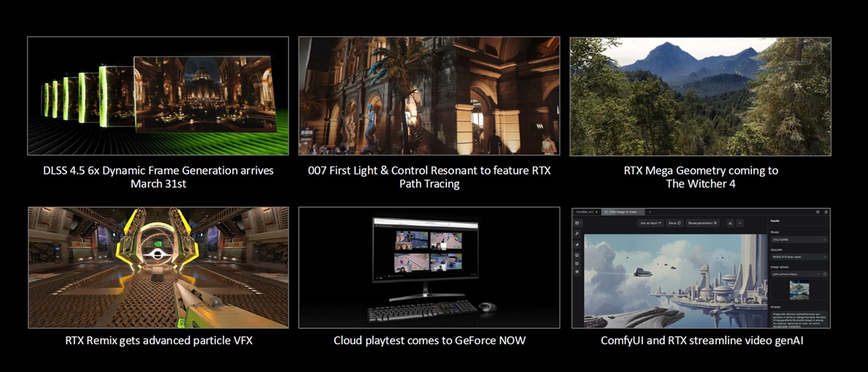Open the DLSS 4.5 frame generation thumbnail
This screenshot has height=372, width=868.
click(157, 95)
